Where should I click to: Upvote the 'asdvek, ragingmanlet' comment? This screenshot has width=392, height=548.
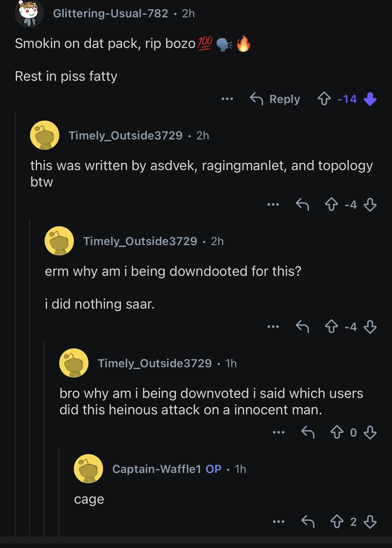pyautogui.click(x=331, y=204)
